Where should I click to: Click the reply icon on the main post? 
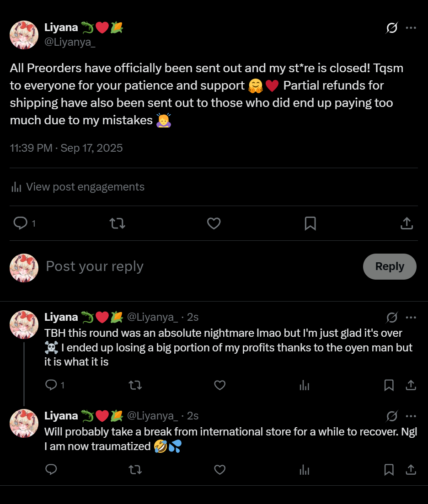coord(21,223)
